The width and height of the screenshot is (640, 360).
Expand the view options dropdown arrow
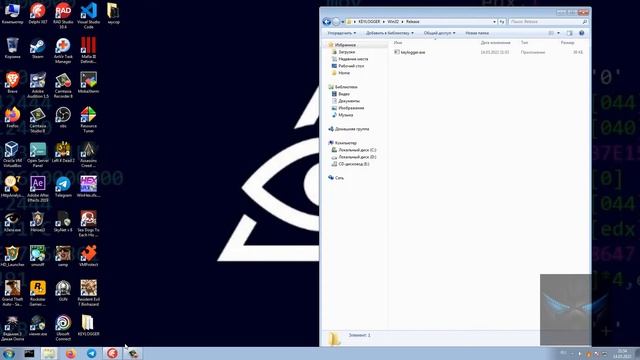[558, 33]
